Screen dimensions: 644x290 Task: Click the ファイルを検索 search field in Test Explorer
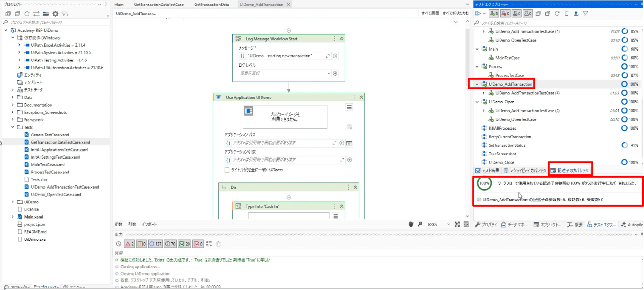(x=557, y=23)
